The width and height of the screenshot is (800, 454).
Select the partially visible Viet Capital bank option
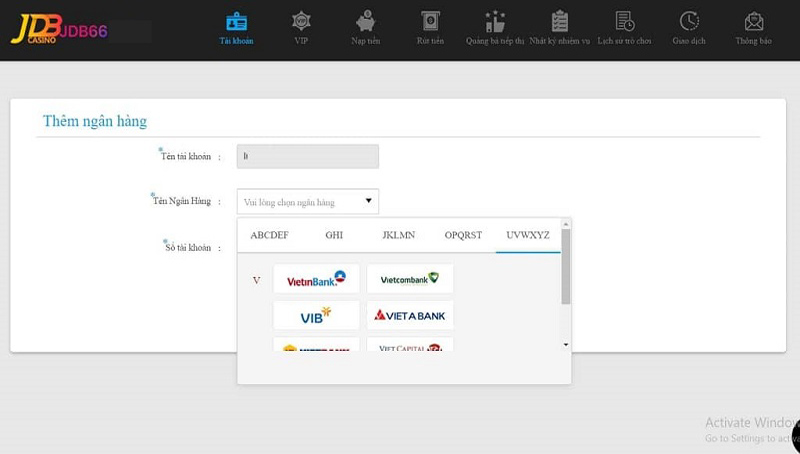410,344
